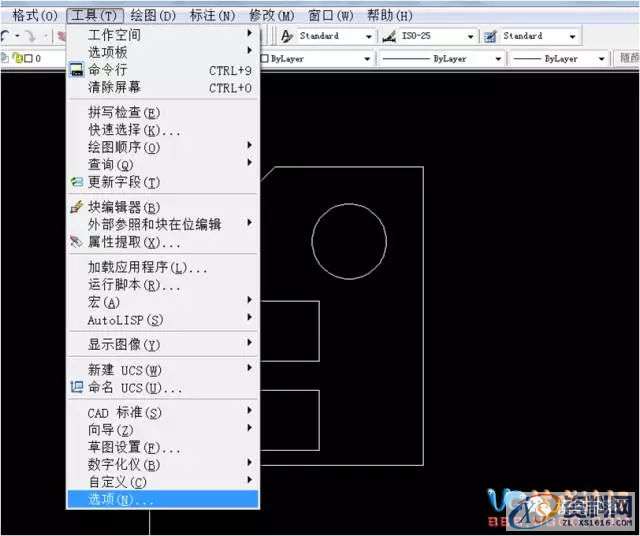Open the ByLayer linetype dropdown
This screenshot has height=536, width=640.
tap(442, 59)
